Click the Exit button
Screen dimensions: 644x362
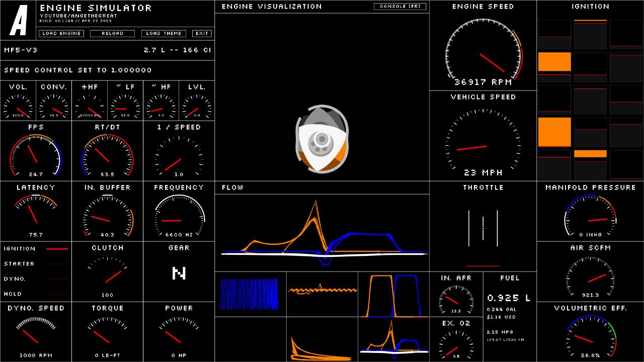coord(202,34)
